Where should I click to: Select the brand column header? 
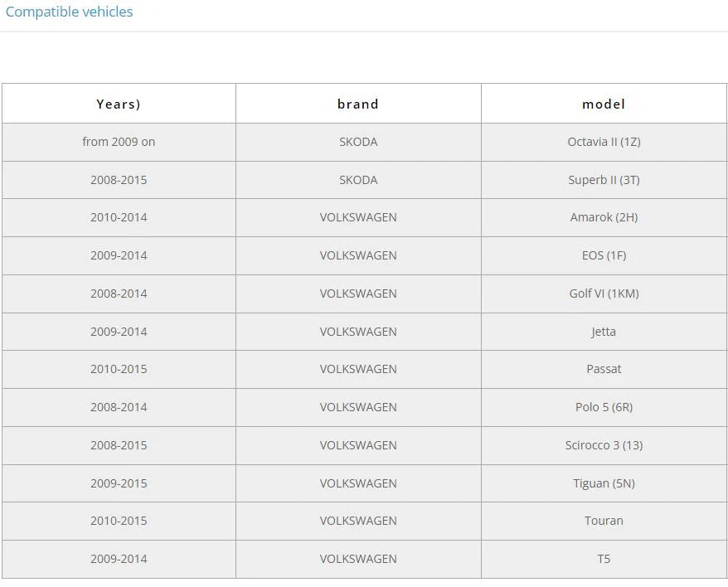pyautogui.click(x=358, y=104)
